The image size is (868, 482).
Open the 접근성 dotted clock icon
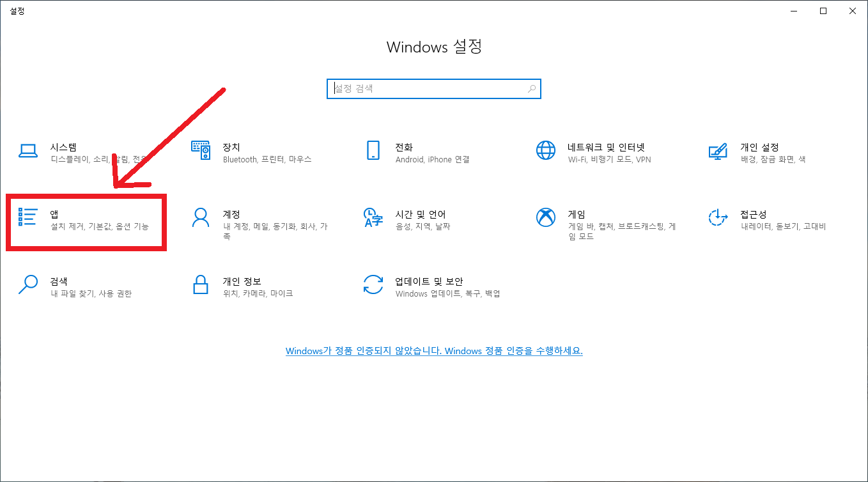tap(718, 217)
